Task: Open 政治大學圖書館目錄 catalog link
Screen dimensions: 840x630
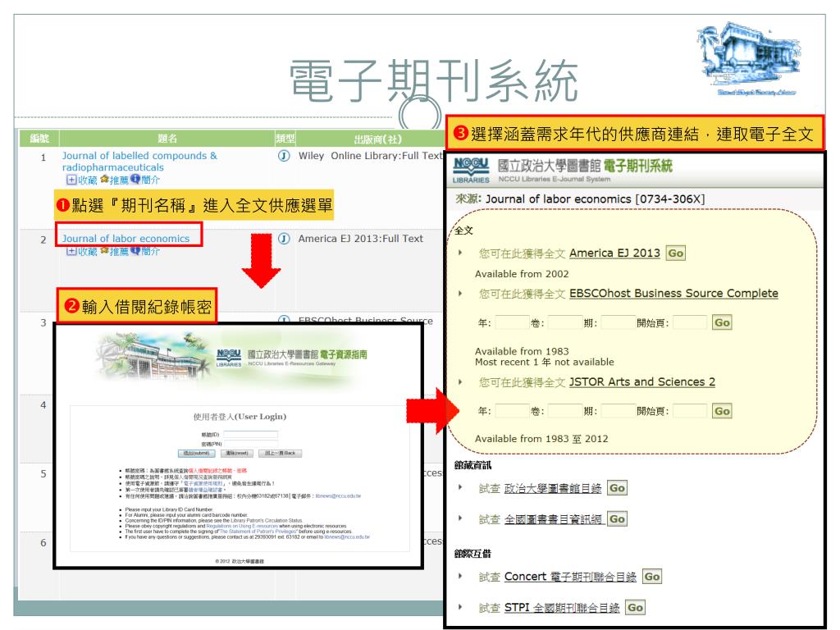Action: click(553, 489)
